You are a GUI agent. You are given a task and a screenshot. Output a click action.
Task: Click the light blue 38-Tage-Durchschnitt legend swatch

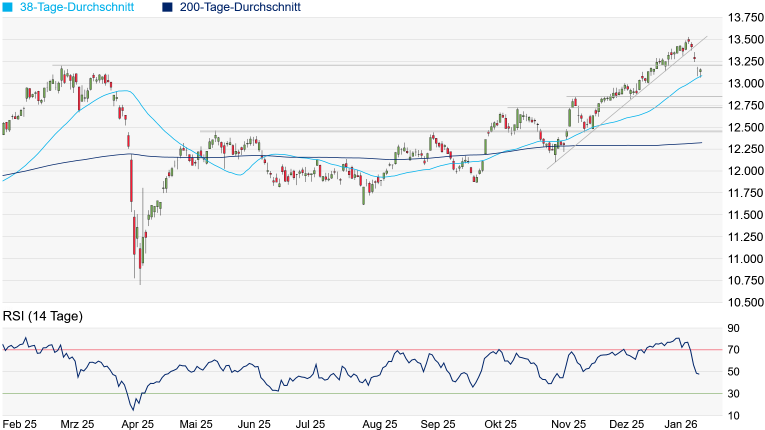click(8, 7)
